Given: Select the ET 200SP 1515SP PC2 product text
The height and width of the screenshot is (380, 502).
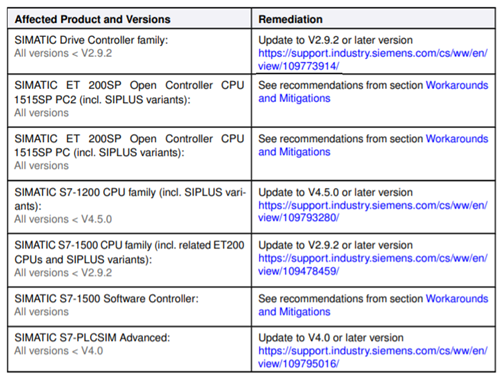Looking at the screenshot, I should click(129, 92).
